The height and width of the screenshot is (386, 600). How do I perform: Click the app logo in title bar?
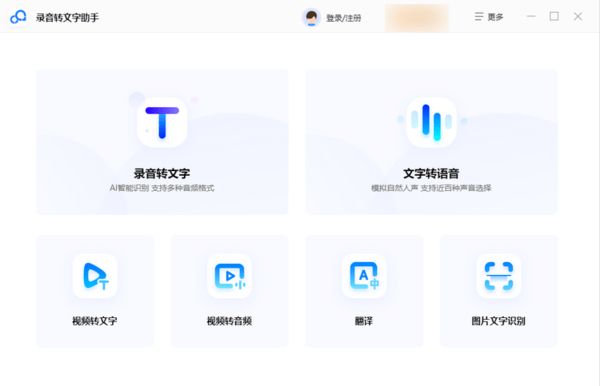click(x=18, y=17)
